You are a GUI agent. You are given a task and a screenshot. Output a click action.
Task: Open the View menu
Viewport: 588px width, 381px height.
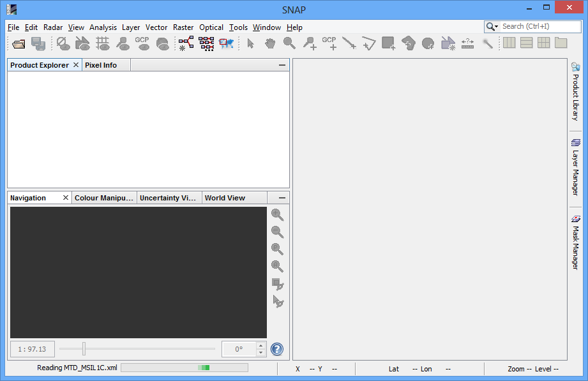coord(76,27)
